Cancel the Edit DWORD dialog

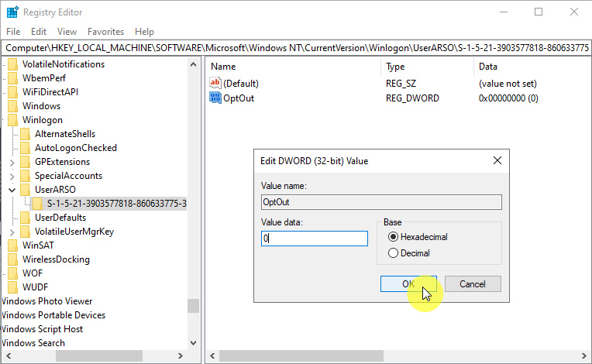473,284
